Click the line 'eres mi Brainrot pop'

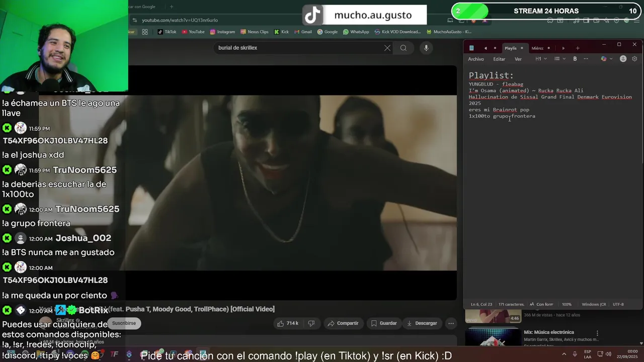click(x=499, y=110)
